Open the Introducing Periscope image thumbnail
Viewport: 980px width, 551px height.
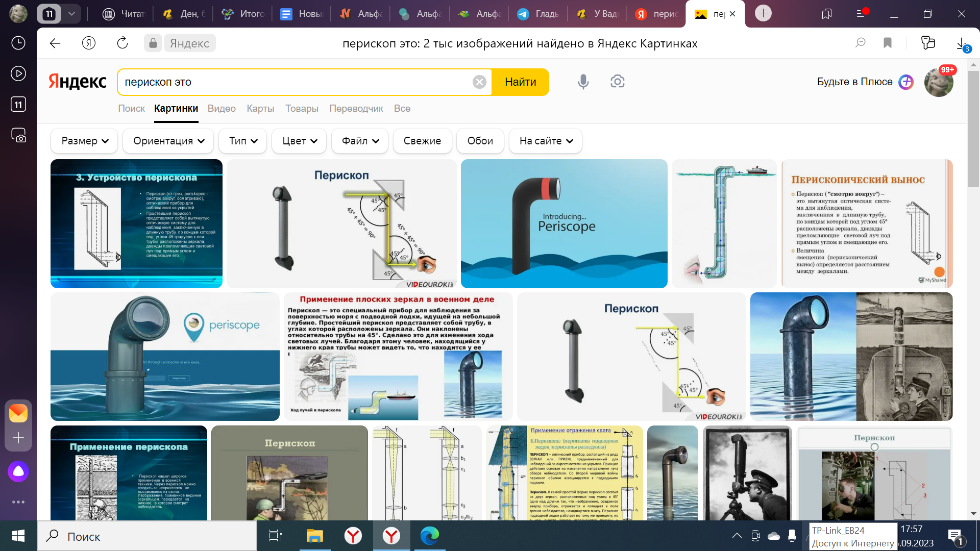(x=564, y=224)
